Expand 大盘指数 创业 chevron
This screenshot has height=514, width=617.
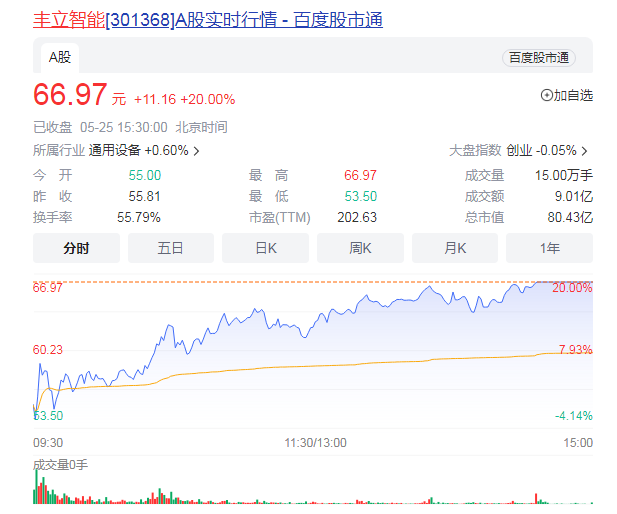pyautogui.click(x=585, y=151)
